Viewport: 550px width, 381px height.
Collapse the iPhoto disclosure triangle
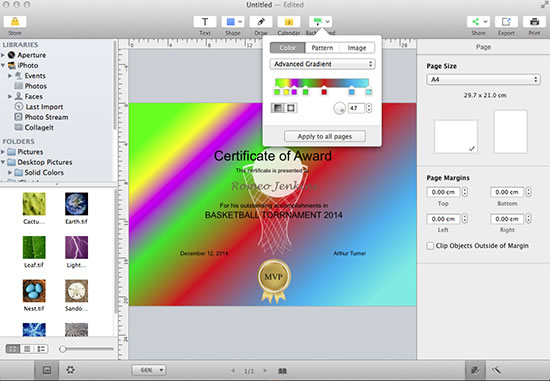click(3, 65)
